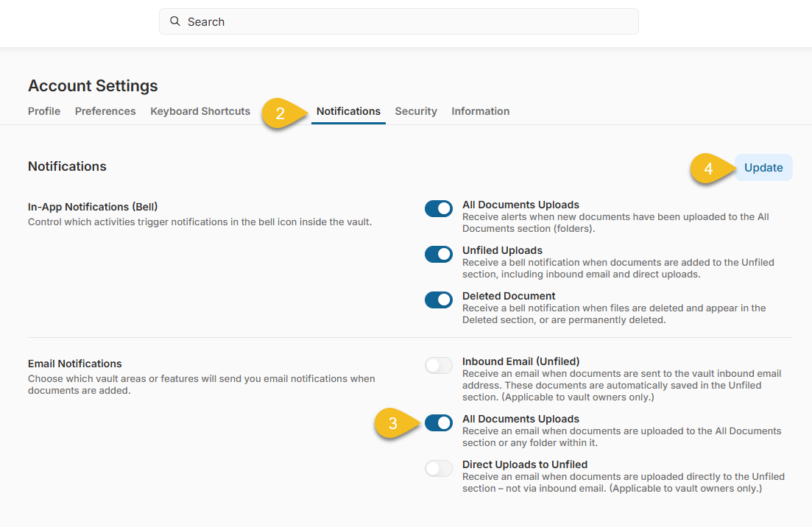The image size is (812, 527).
Task: Disable the All Documents Uploads bell notification
Action: [439, 208]
